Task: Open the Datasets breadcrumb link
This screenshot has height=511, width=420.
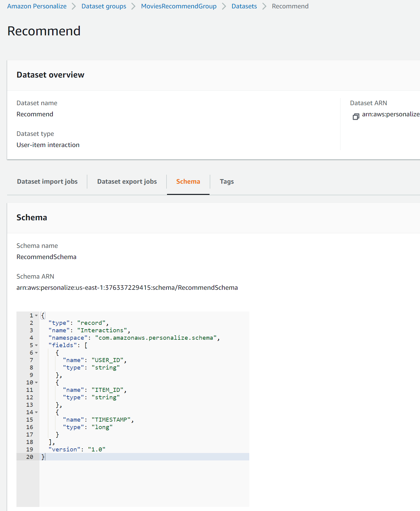Action: pos(244,6)
